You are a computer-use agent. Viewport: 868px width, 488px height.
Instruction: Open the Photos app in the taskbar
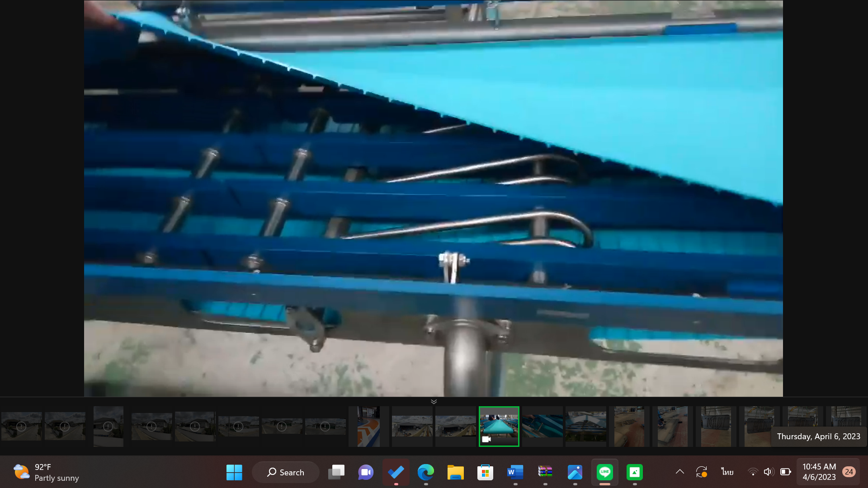click(575, 472)
